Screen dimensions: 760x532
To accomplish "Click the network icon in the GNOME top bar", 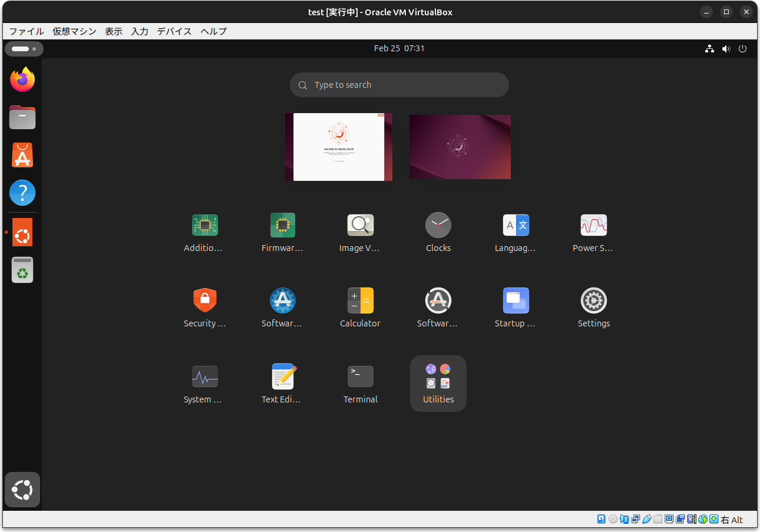I will (x=709, y=48).
